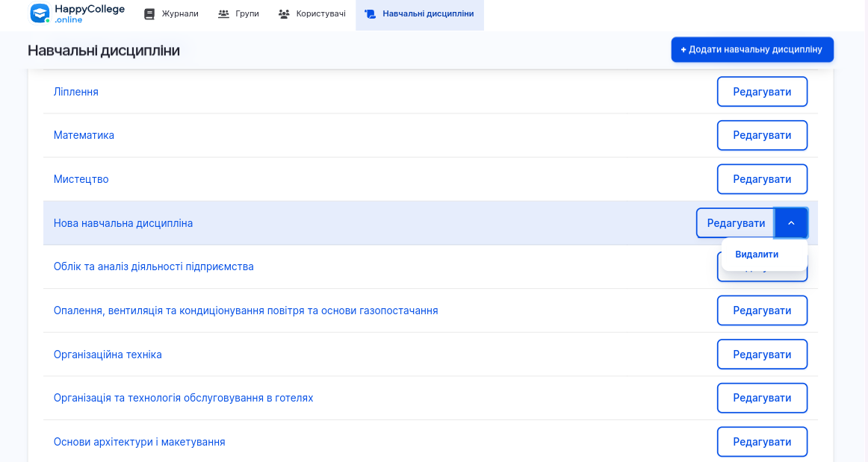The width and height of the screenshot is (868, 462).
Task: Select the highlighted Нова навчальна дисципліна row
Action: point(123,222)
